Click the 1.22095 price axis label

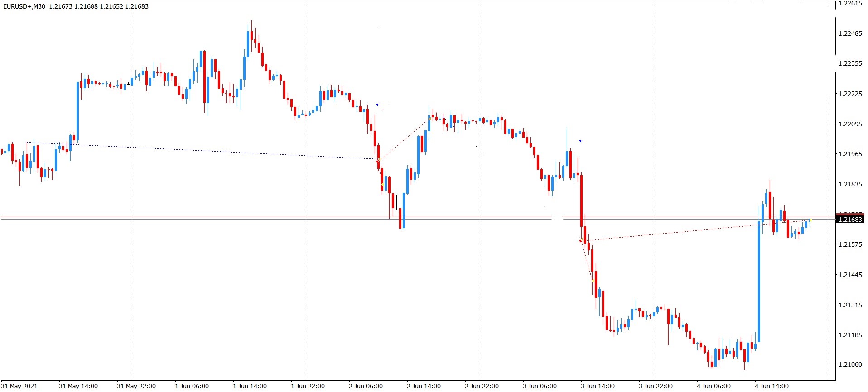click(850, 124)
